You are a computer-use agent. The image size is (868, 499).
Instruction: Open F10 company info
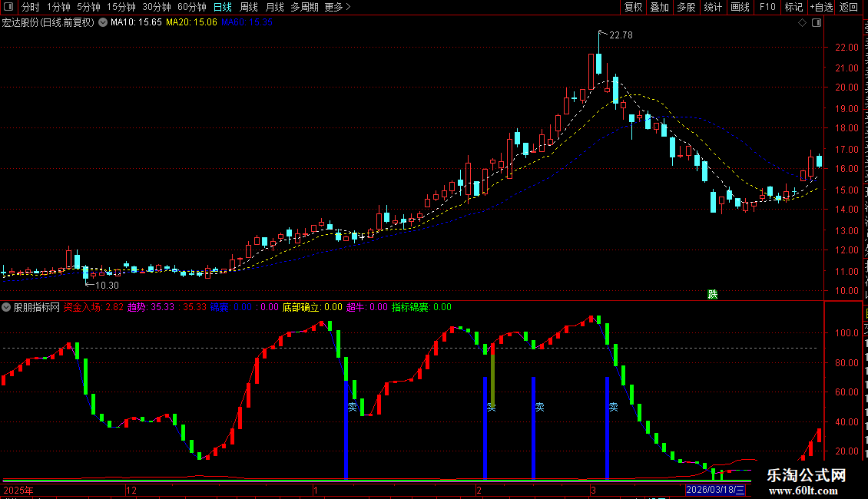click(767, 7)
